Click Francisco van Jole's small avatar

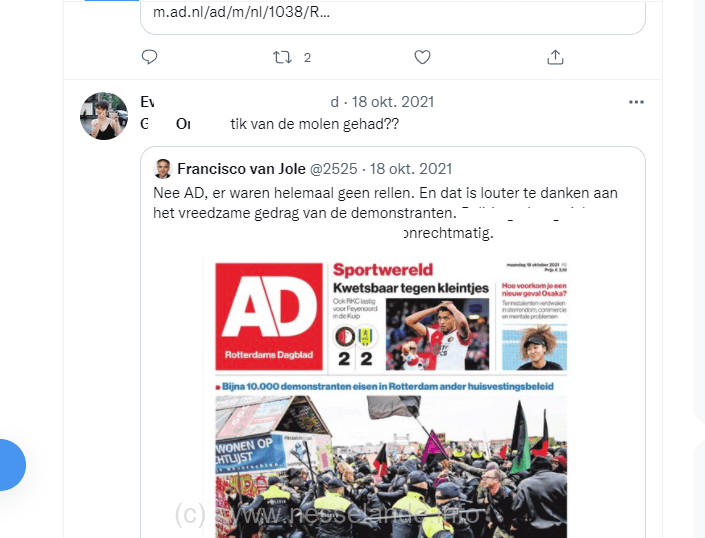click(163, 169)
